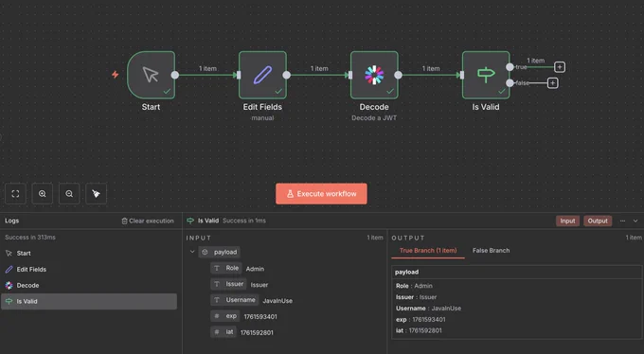Open the Decode JWT node
The image size is (644, 354).
pyautogui.click(x=374, y=75)
